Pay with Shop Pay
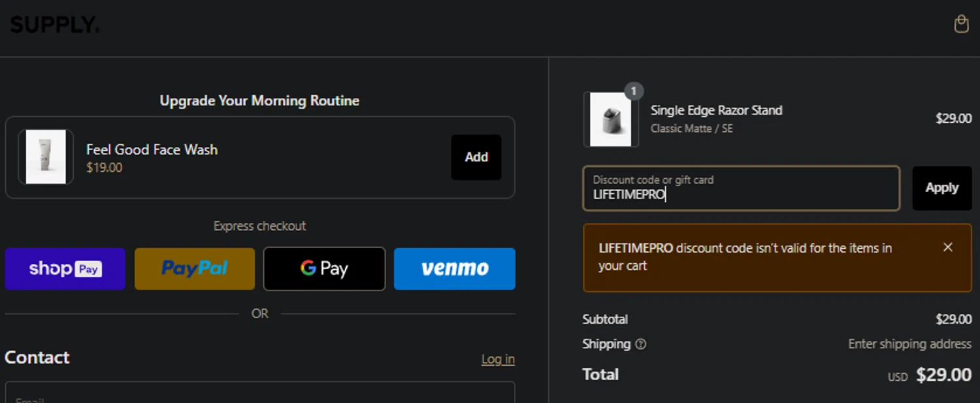The height and width of the screenshot is (403, 980). coord(65,268)
